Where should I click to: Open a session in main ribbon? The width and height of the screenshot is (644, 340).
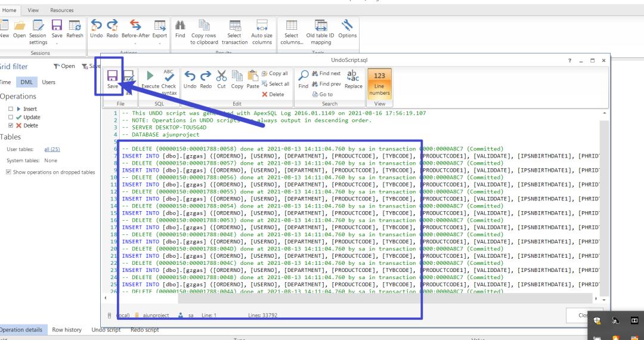tap(19, 30)
